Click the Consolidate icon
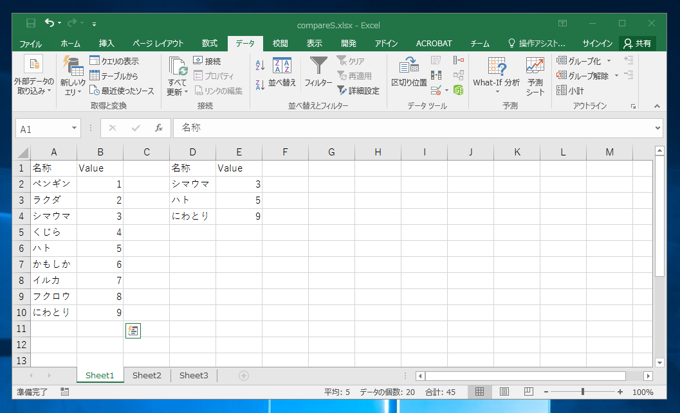680x413 pixels. tap(458, 60)
